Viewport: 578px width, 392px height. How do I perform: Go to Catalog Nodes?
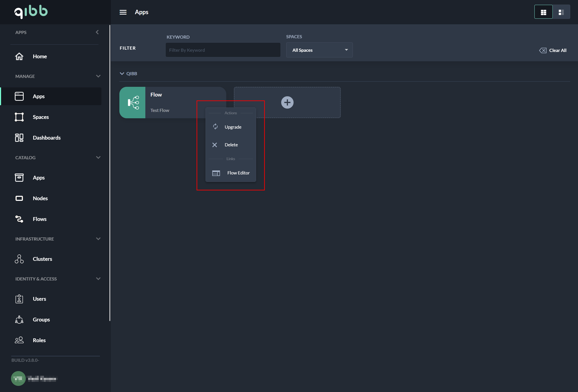pyautogui.click(x=40, y=198)
